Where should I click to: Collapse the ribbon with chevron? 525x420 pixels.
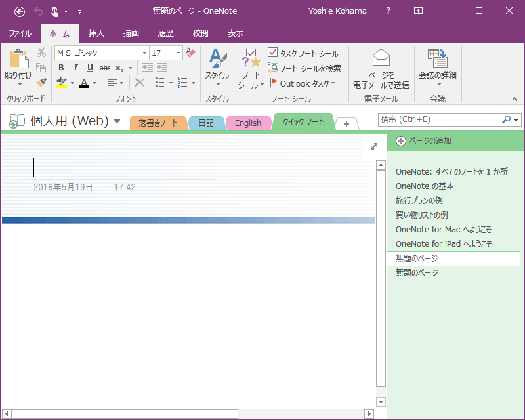point(514,99)
